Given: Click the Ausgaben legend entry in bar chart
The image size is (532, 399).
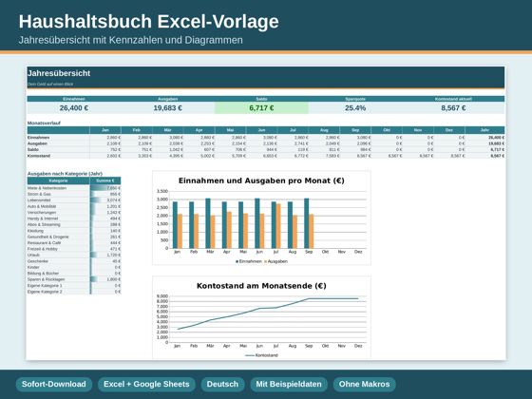Looking at the screenshot, I should tap(275, 261).
